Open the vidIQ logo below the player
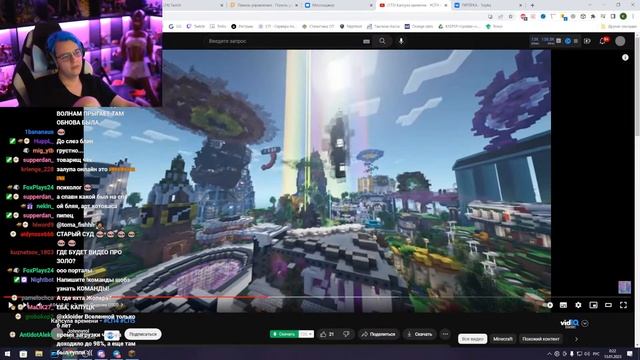 tap(569, 323)
